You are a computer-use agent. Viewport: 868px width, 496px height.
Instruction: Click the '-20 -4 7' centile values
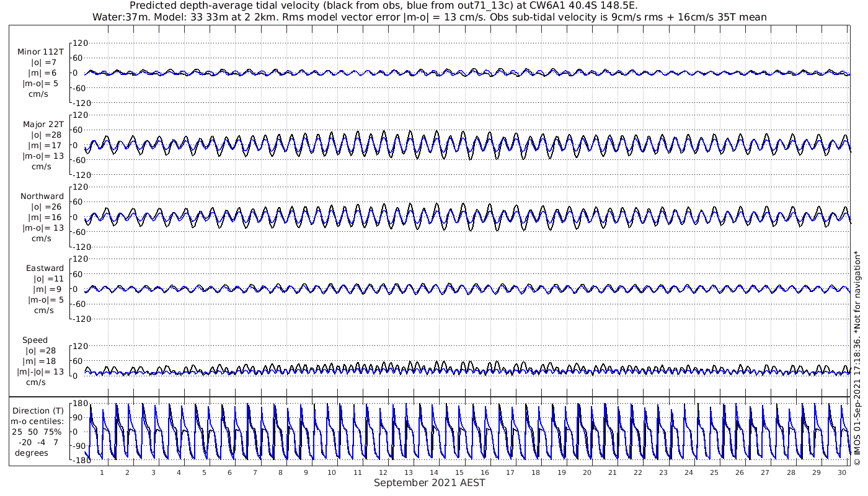[37, 442]
